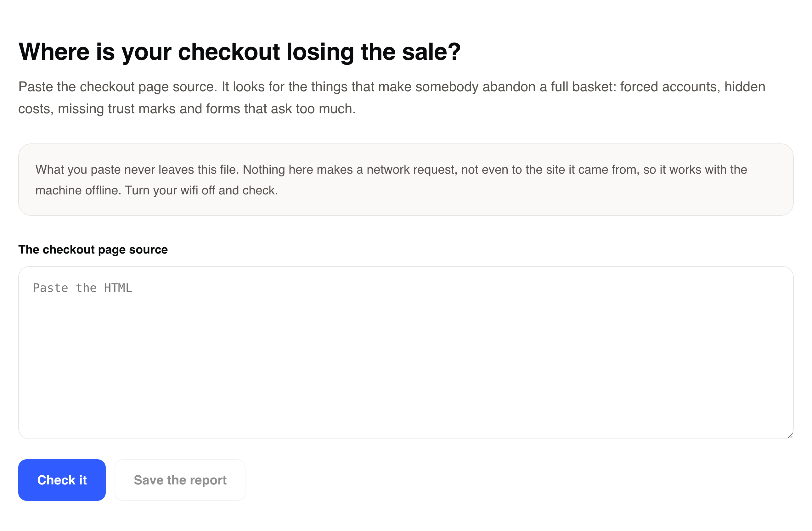Click the phrase "missing trust marks"

(x=117, y=109)
